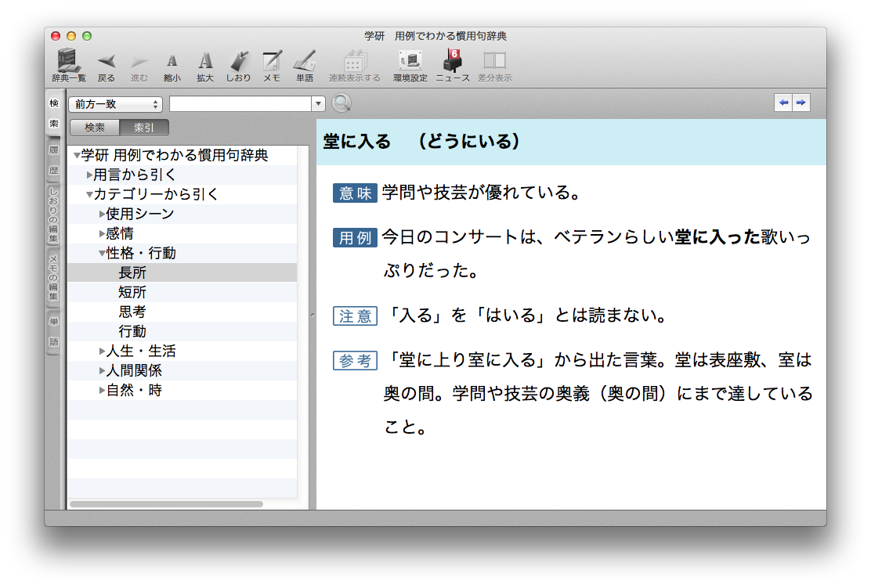Viewport: 871px width, 588px height.
Task: Click the magnifying glass search icon
Action: pyautogui.click(x=342, y=103)
